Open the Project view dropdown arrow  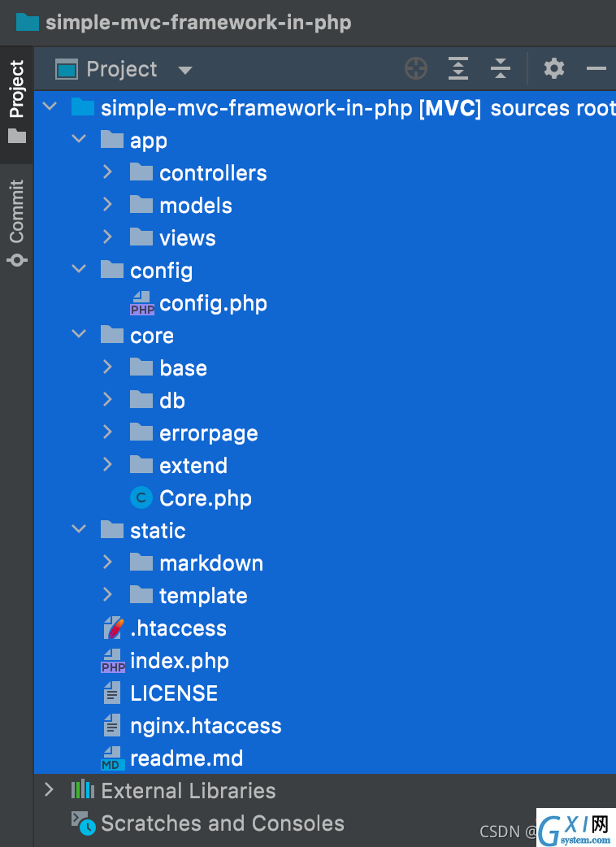coord(185,70)
